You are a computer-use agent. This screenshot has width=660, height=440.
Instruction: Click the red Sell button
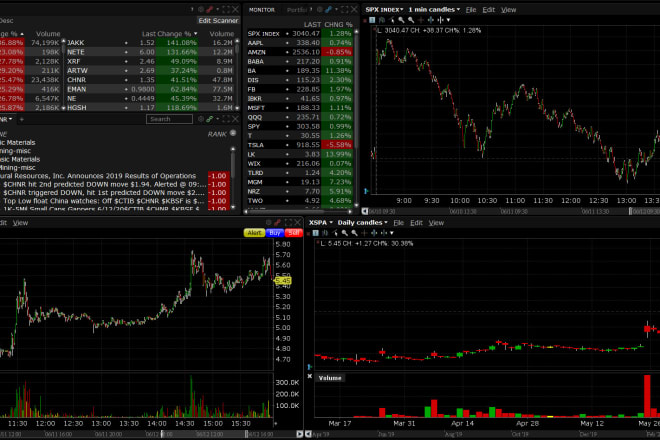point(294,232)
